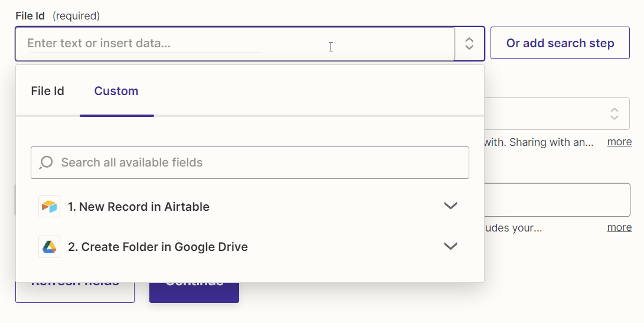
Task: Select 2. Create Folder in Google Drive label
Action: (x=158, y=247)
